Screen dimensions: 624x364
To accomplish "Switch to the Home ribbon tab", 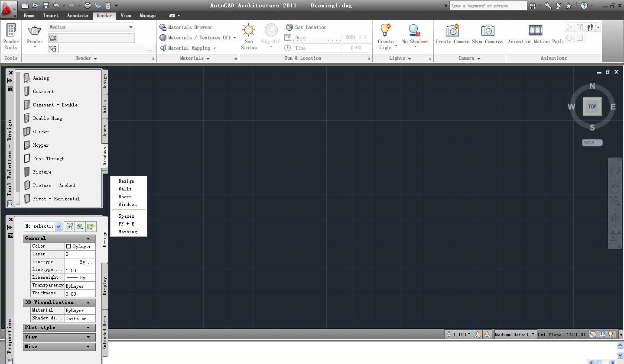I will click(x=29, y=16).
